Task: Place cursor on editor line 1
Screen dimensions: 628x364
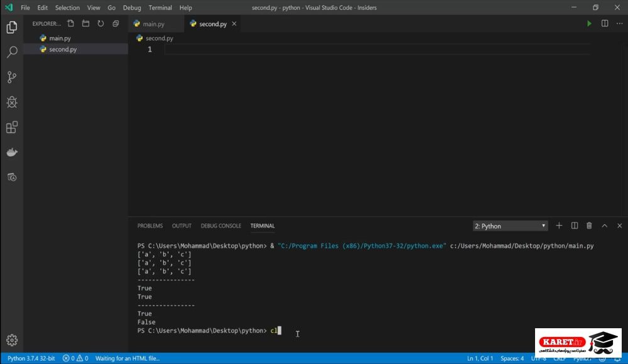Action: tap(376, 49)
